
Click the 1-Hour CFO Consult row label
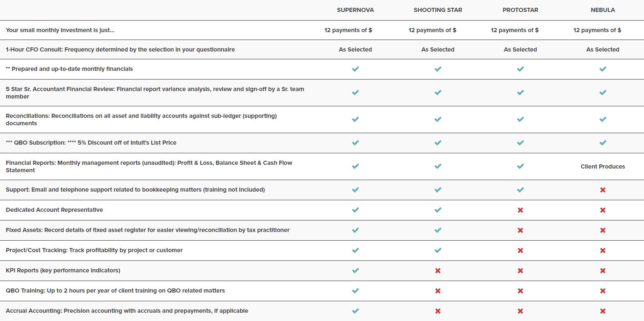[120, 49]
